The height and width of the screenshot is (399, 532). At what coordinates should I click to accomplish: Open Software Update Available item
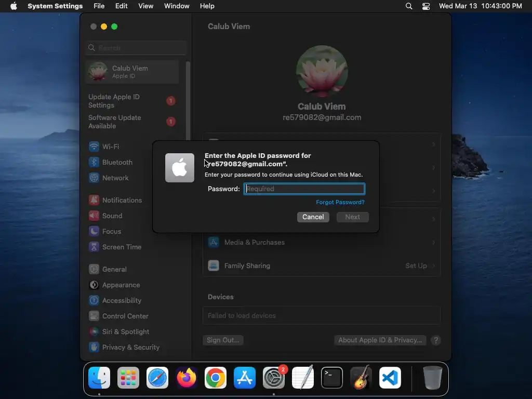132,122
